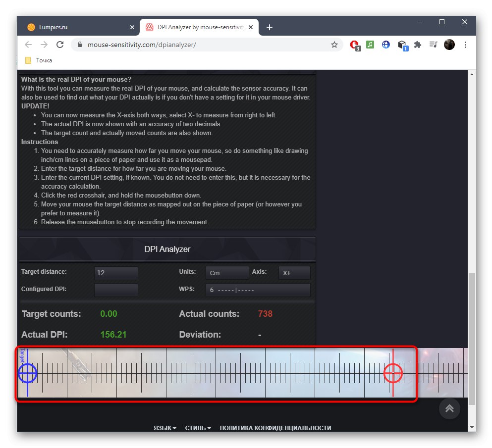Open the СТИЛЬ style menu

click(x=198, y=428)
